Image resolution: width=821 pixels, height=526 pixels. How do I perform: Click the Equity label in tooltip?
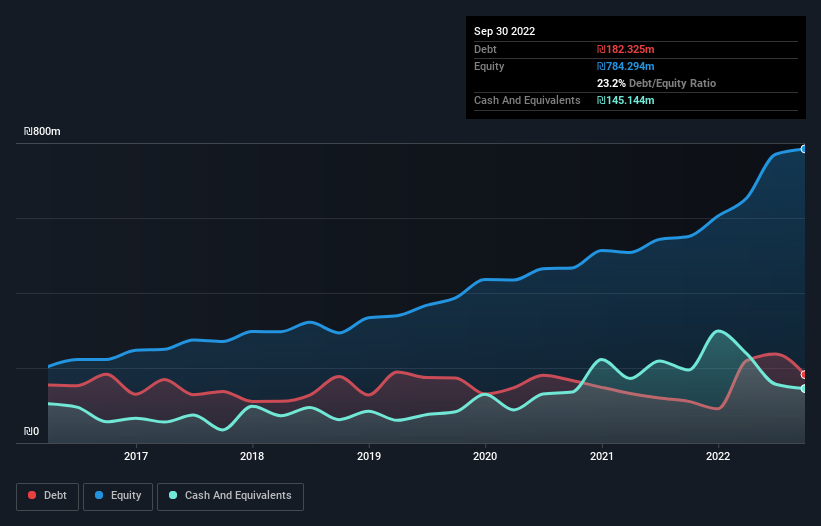489,66
